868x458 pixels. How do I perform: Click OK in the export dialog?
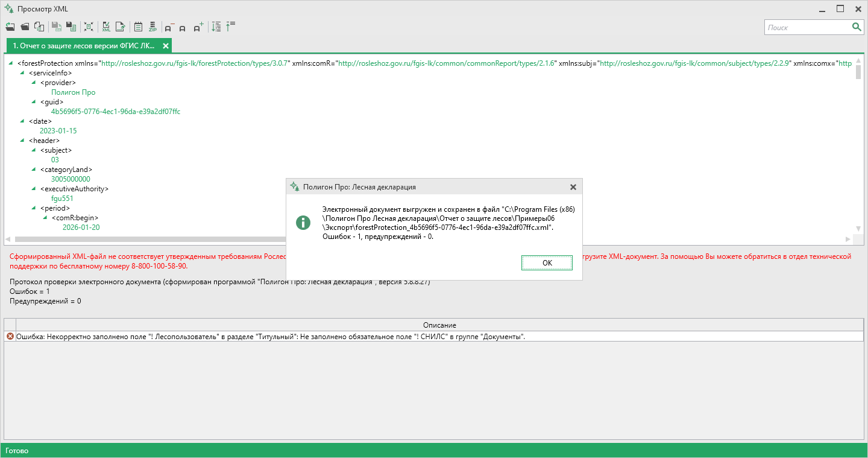(547, 262)
